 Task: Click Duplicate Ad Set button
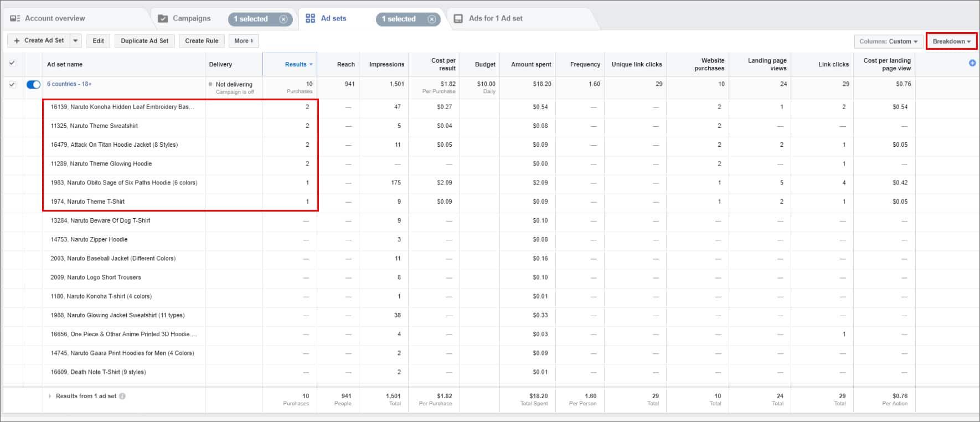[x=145, y=40]
